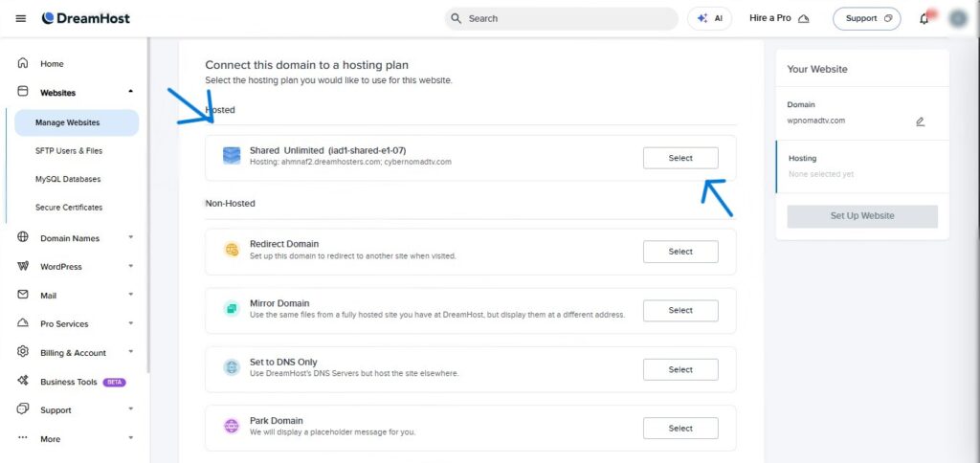
Task: Click the sidebar Support chat icon
Action: pos(23,409)
